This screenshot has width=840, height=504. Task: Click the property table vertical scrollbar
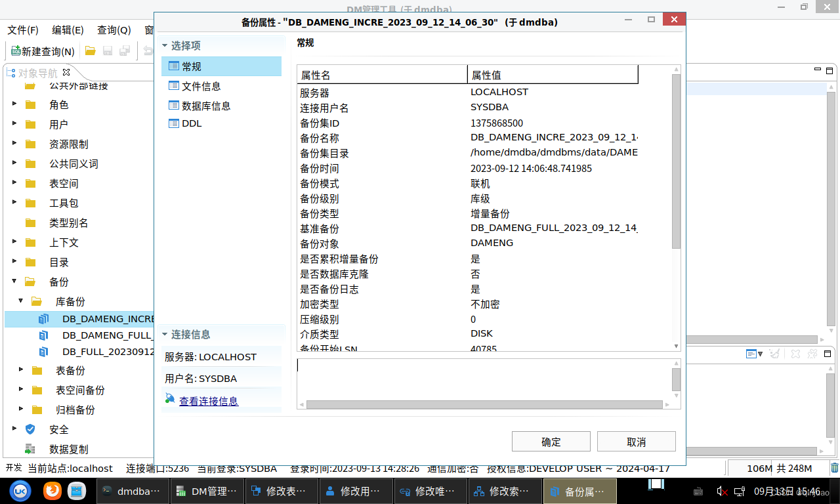point(676,161)
